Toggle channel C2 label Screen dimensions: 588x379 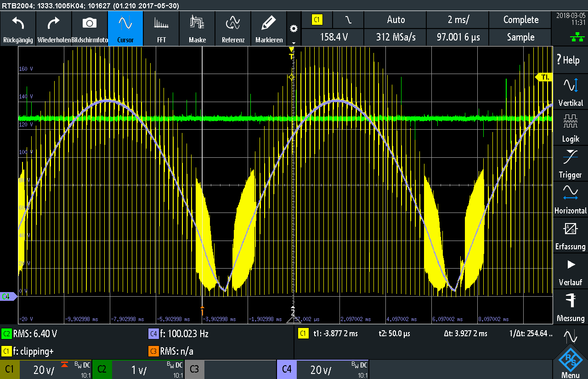102,369
